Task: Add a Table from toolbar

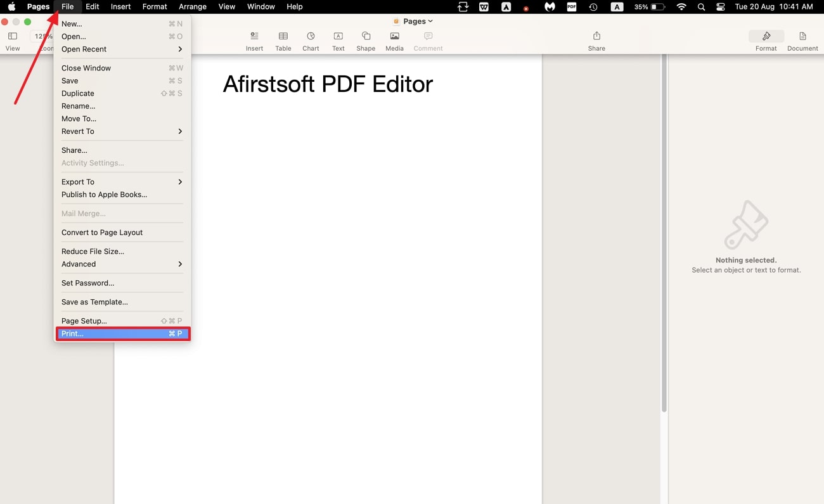Action: [283, 41]
